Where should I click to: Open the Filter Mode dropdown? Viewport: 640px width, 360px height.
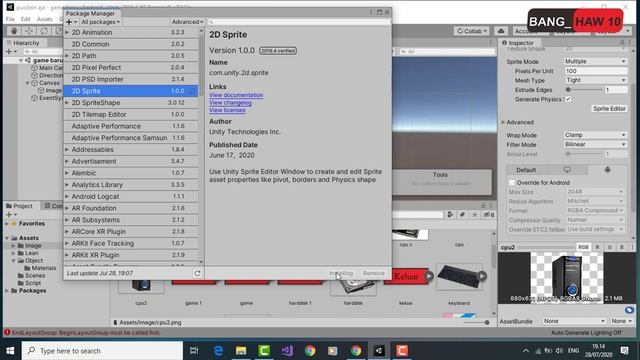pyautogui.click(x=595, y=144)
